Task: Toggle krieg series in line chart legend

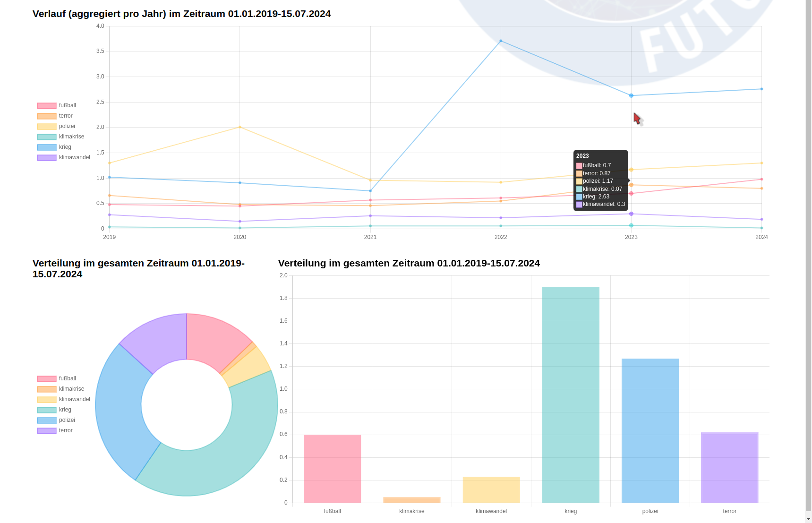Action: click(x=54, y=147)
